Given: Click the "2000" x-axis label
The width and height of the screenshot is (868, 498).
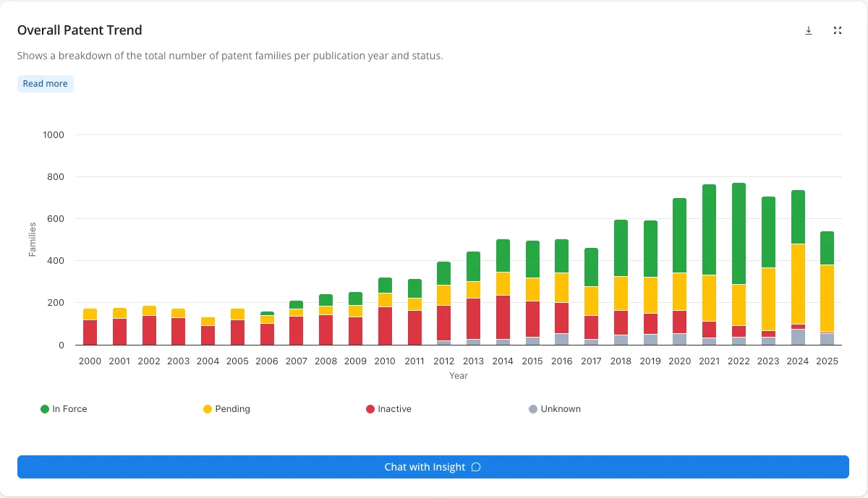Looking at the screenshot, I should [90, 361].
